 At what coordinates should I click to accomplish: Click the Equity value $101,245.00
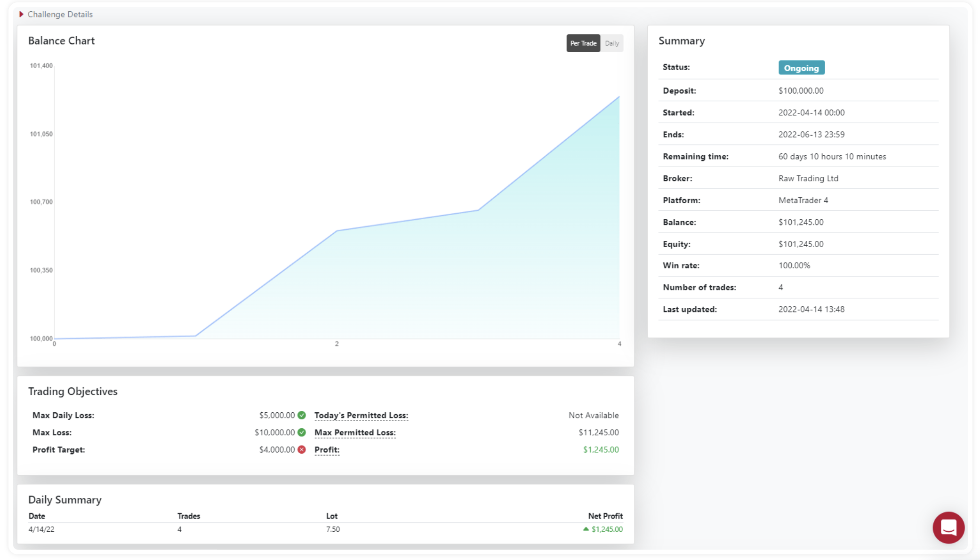tap(801, 244)
